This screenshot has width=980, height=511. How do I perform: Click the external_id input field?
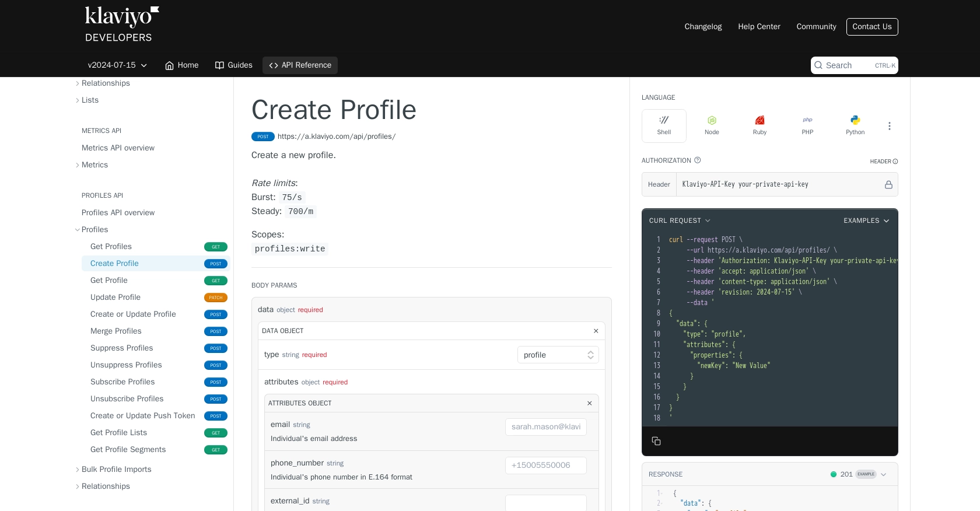tap(546, 503)
